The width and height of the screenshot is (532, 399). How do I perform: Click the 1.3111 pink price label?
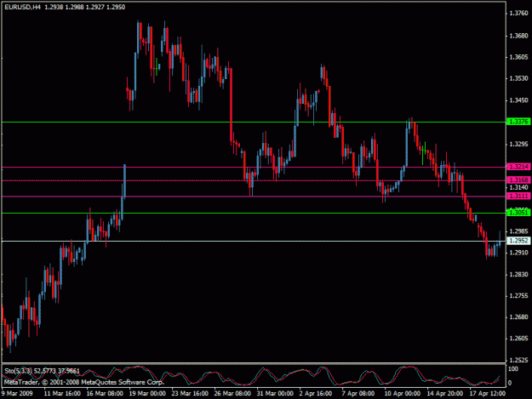tap(518, 196)
